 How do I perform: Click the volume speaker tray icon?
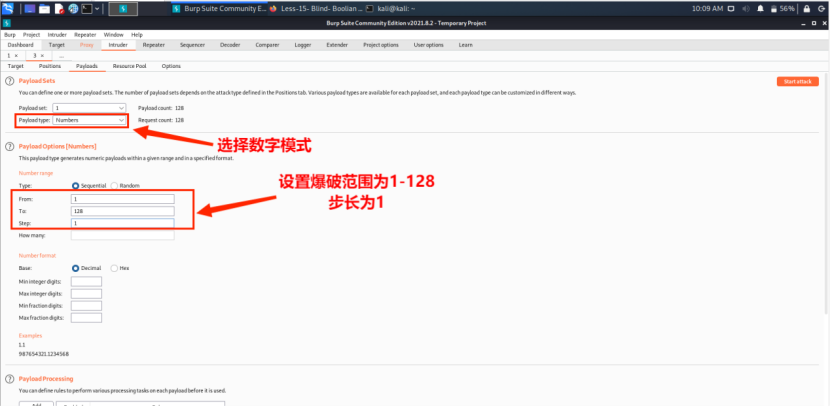pyautogui.click(x=746, y=8)
